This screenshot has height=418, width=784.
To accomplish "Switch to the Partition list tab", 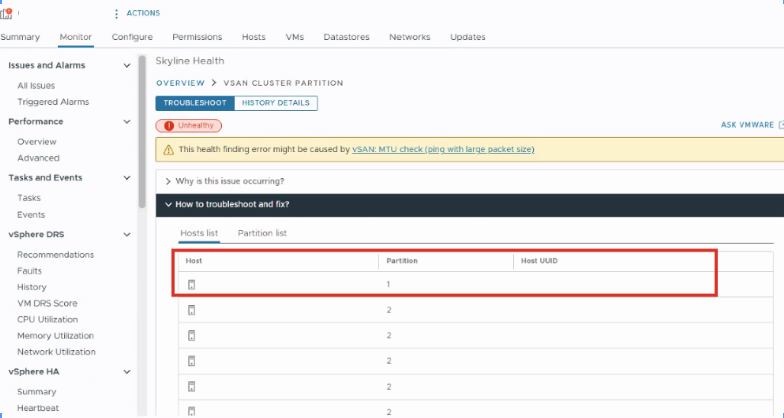I will click(262, 233).
